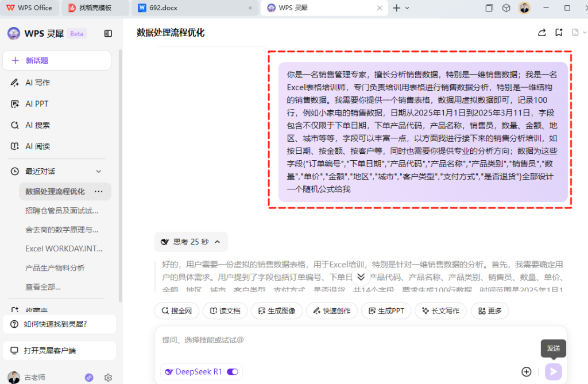Click the plus attachment icon in input box
Screen dimensions: 588x384
(527, 371)
